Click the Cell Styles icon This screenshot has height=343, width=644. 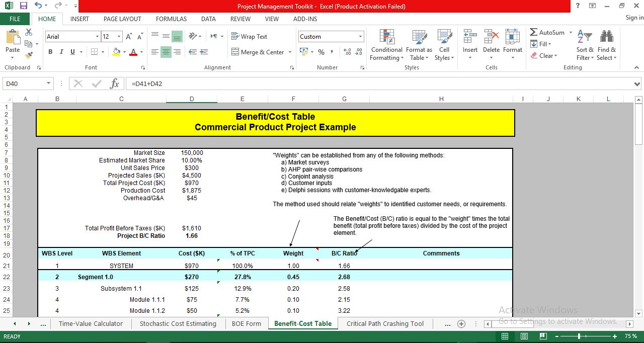[x=444, y=45]
